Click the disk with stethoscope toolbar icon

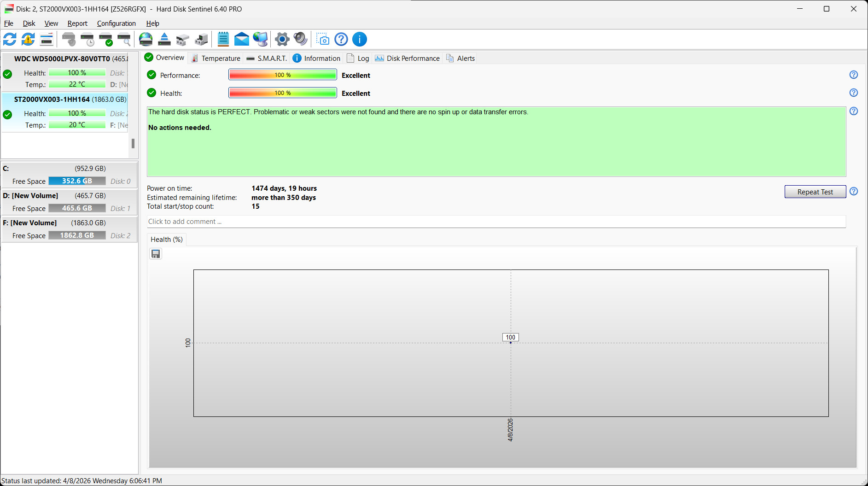69,39
